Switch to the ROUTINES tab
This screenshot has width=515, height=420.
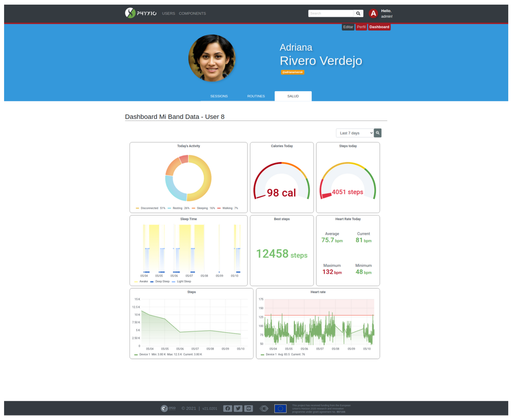256,96
